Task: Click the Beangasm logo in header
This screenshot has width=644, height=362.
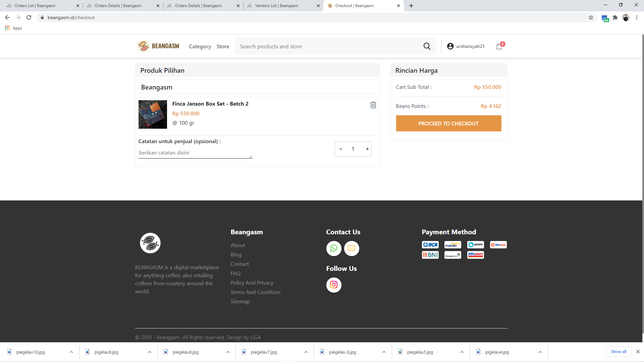Action: pyautogui.click(x=158, y=46)
